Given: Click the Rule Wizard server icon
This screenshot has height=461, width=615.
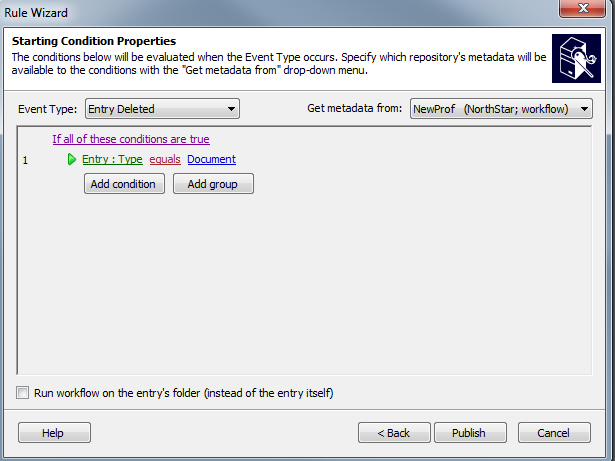Looking at the screenshot, I should (576, 58).
